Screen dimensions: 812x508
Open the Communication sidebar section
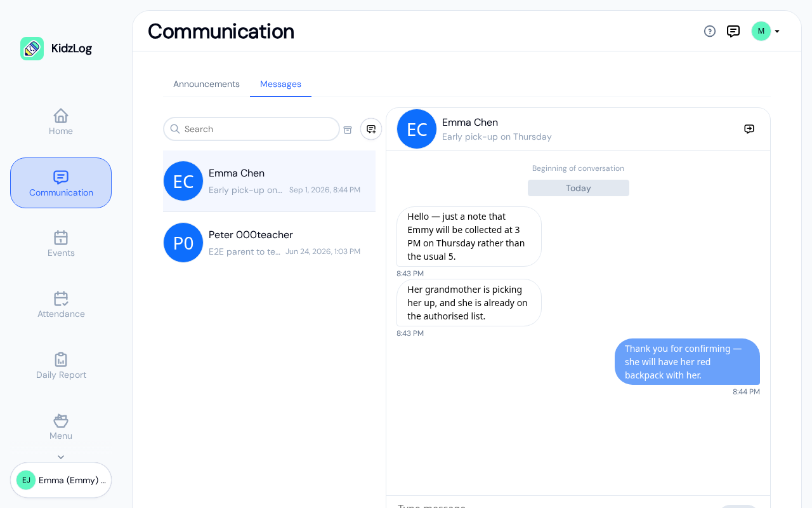click(x=61, y=183)
